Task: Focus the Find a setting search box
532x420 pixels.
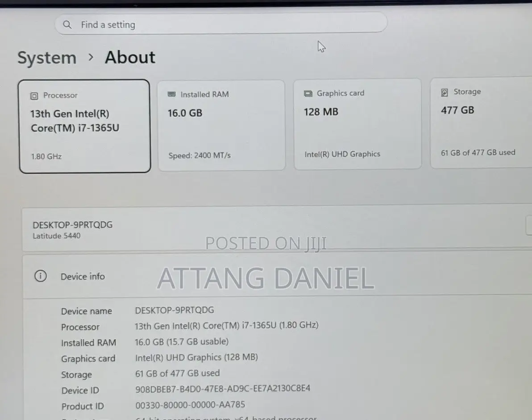Action: click(x=221, y=24)
